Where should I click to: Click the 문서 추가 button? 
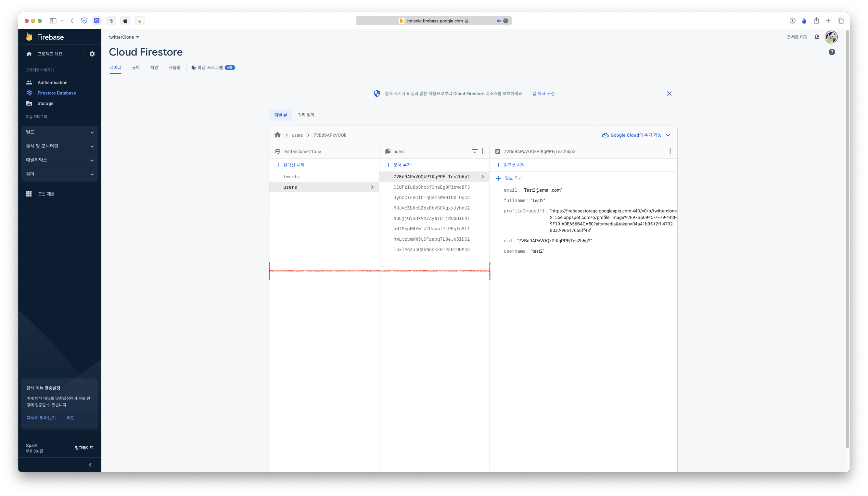398,165
